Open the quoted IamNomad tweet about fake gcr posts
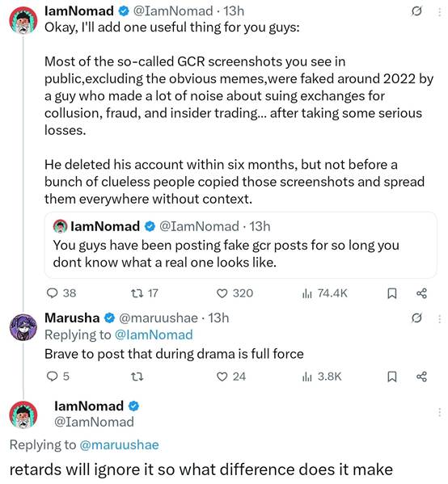Viewport: 448px width, 484px height. (x=240, y=245)
